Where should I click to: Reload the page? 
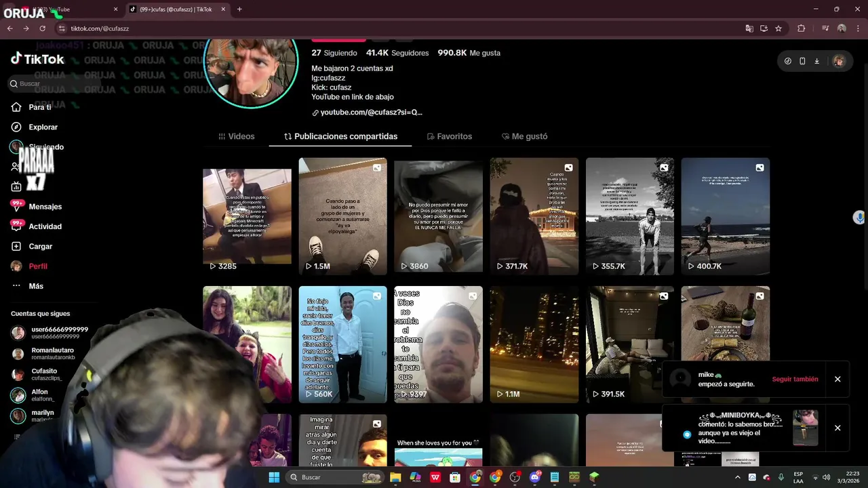coord(42,28)
